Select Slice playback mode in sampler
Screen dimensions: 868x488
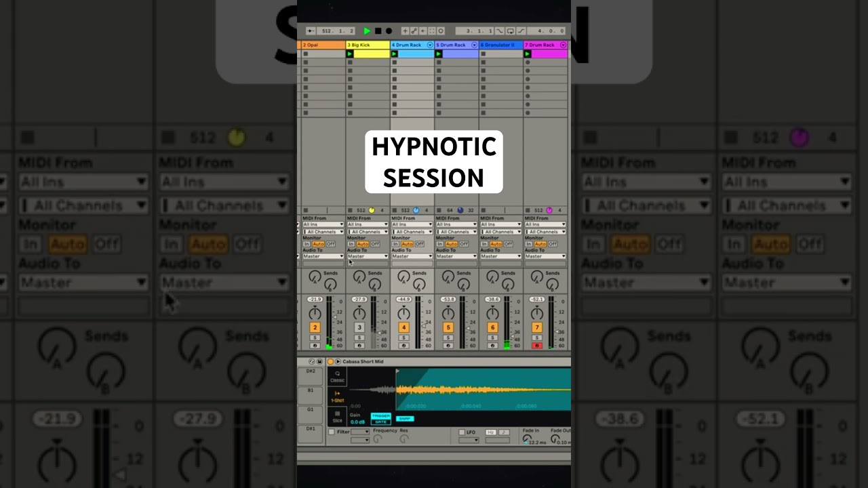coord(337,417)
